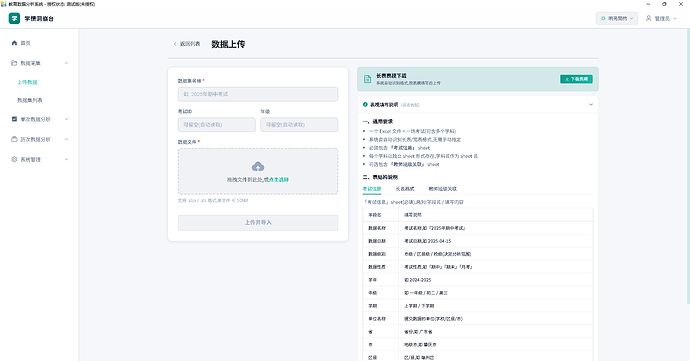This screenshot has height=361, width=690.
Task: Click the 二、表结构说明 section heading
Action: pos(380,177)
